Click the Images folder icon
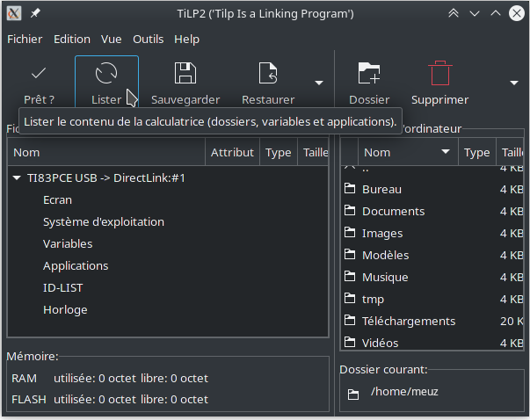The image size is (530, 420). (x=350, y=233)
